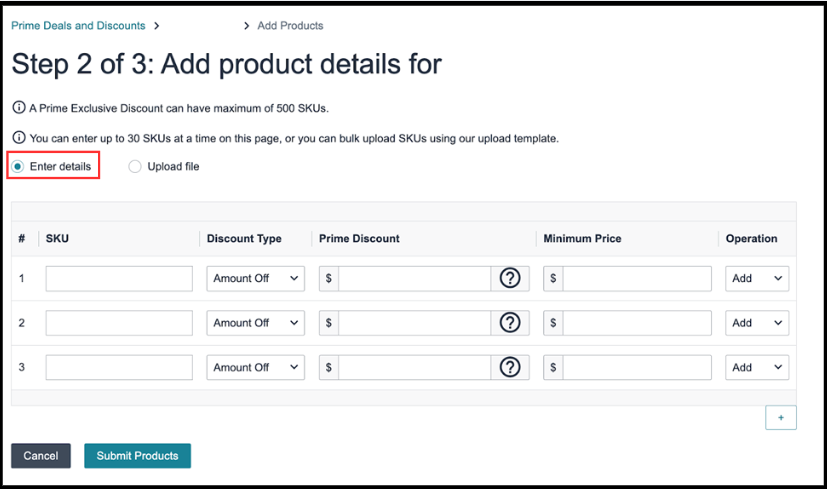
Task: Focus the SKU field in row 3
Action: tap(119, 367)
